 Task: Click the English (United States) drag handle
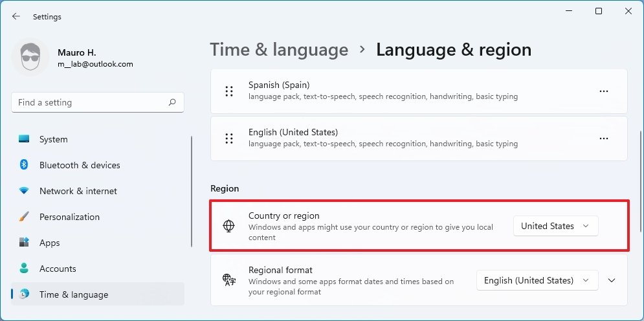(228, 138)
